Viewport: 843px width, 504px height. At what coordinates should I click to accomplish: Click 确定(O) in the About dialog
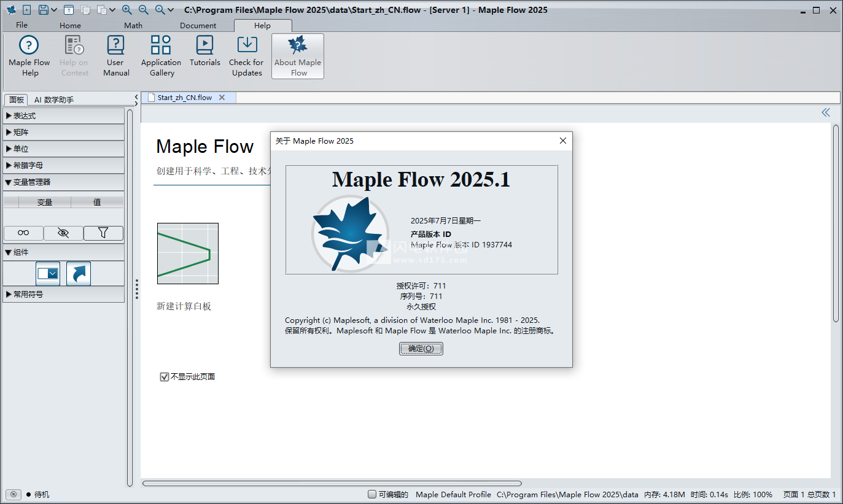pyautogui.click(x=421, y=349)
